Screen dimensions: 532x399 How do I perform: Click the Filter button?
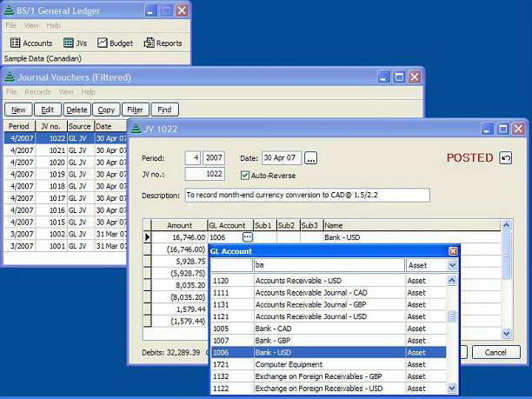134,110
